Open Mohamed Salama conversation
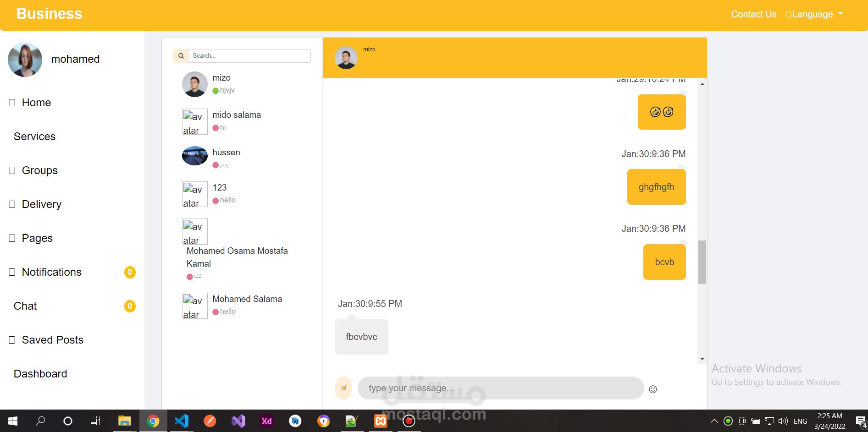 (x=242, y=306)
